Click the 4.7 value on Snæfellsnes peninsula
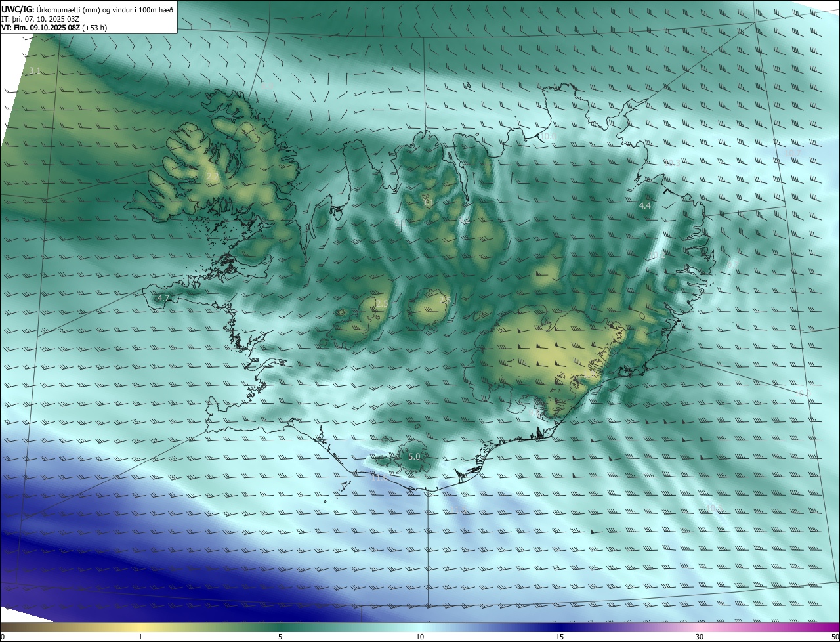Image resolution: width=840 pixels, height=642 pixels. pos(163,298)
